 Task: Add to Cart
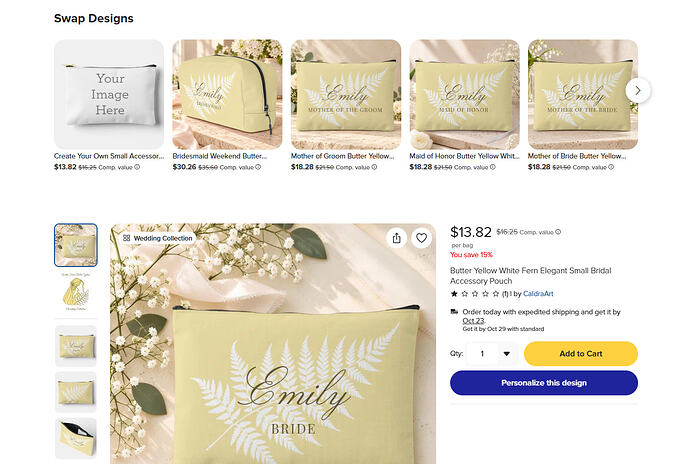pyautogui.click(x=580, y=354)
